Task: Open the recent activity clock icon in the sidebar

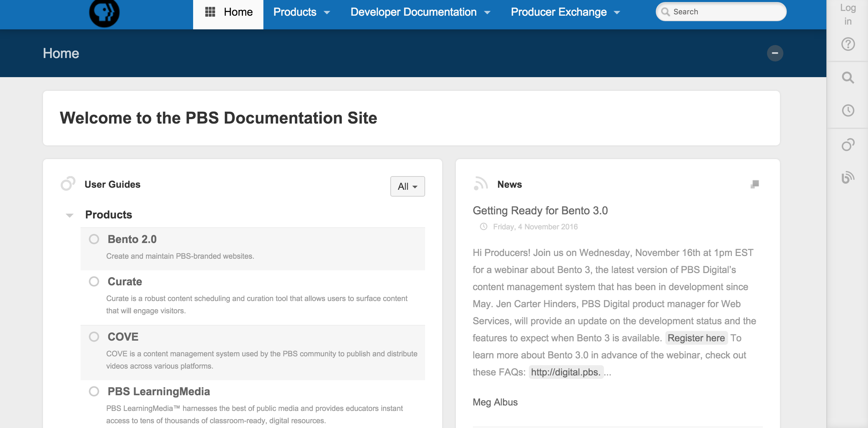Action: (848, 111)
